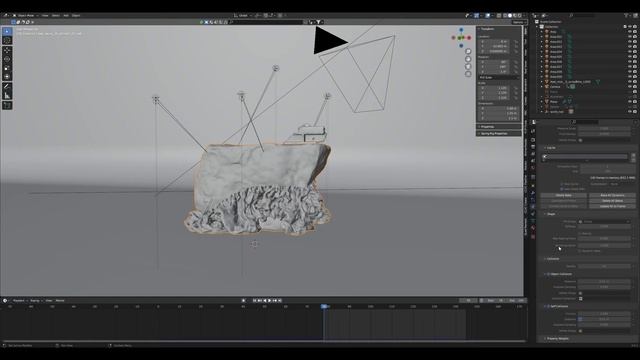Open the Global transform orientation dropdown

tap(243, 16)
